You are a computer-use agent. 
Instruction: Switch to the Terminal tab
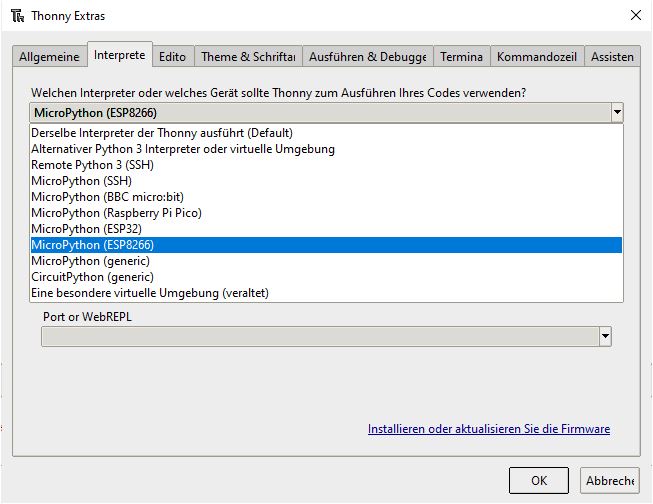click(461, 56)
